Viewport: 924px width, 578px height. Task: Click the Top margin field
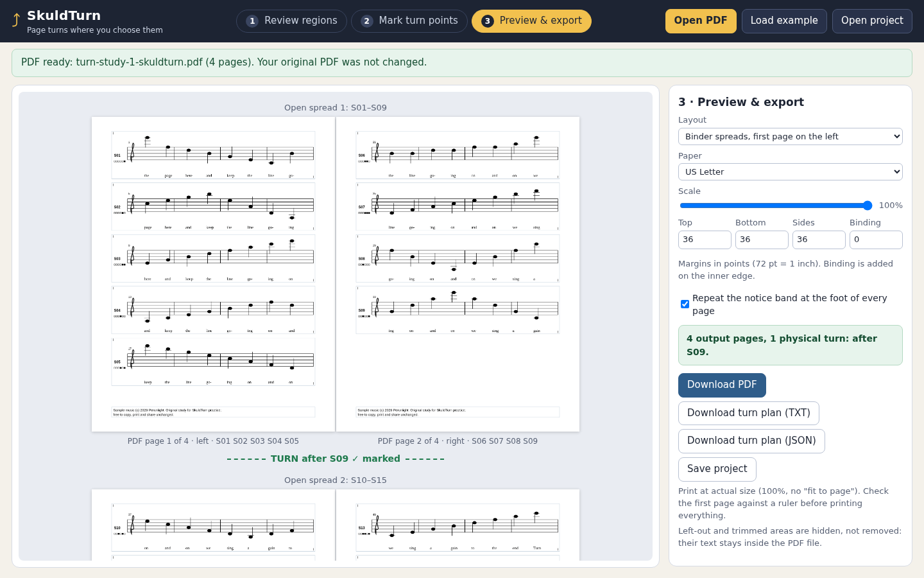pos(705,240)
